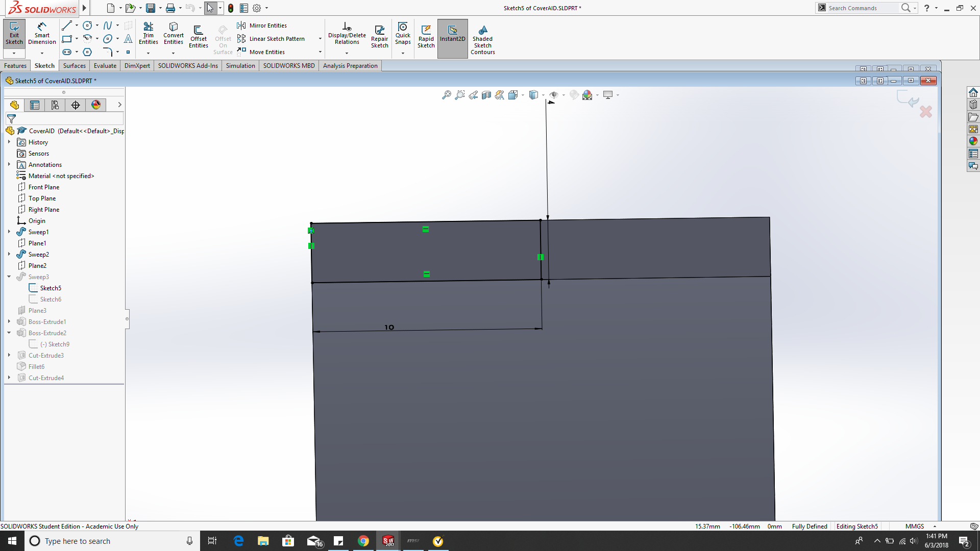Open Linear Sketch Pattern tool

coord(271,39)
